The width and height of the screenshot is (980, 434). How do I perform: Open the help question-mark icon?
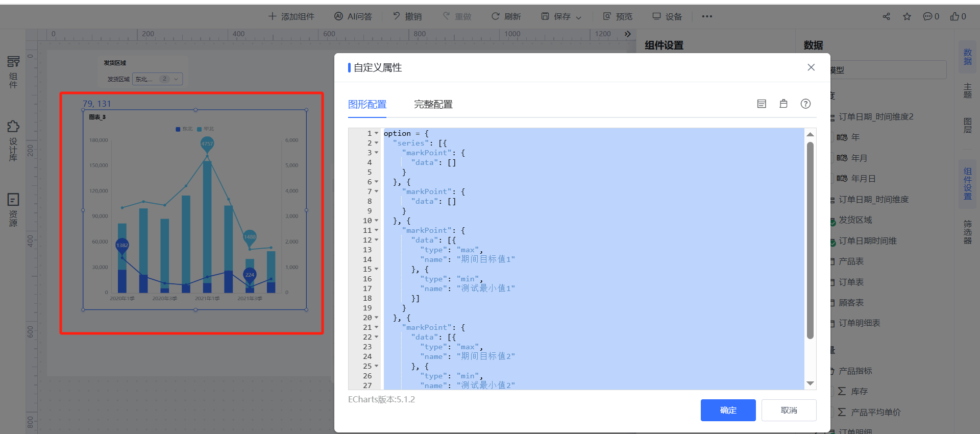(805, 104)
